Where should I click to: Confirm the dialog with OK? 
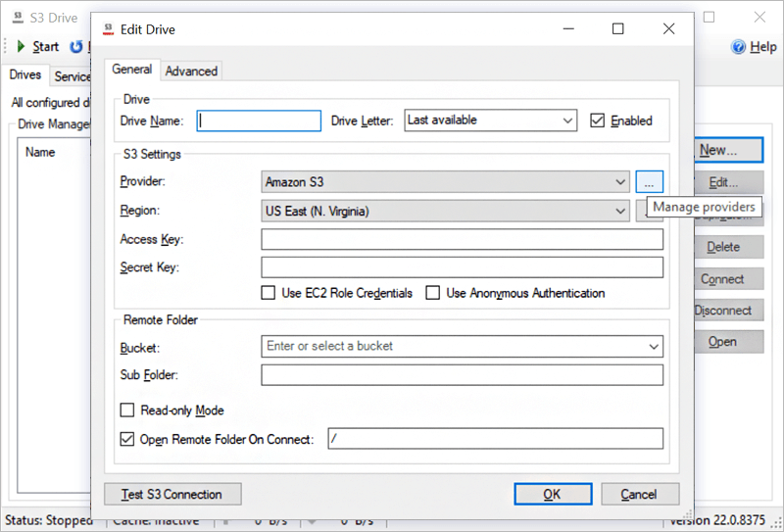(553, 494)
